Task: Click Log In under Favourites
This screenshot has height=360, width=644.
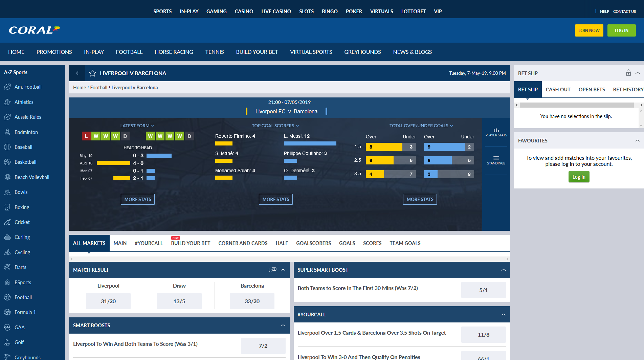Action: point(579,177)
